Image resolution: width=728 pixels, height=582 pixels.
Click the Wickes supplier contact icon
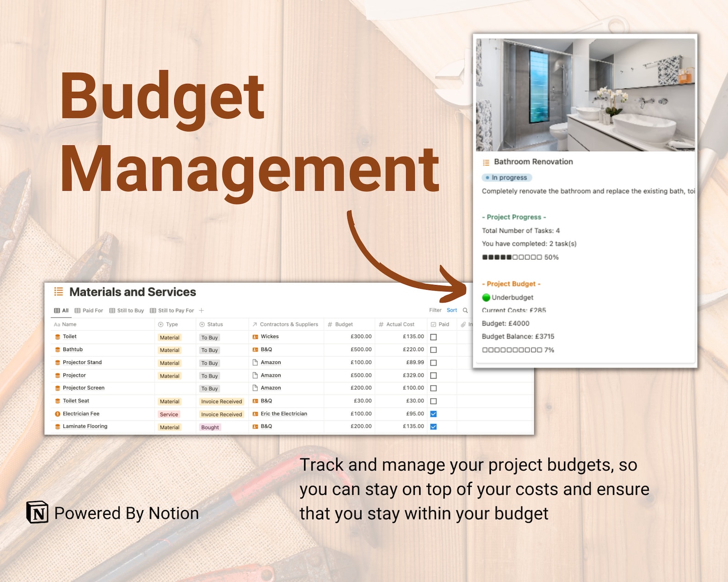coord(255,337)
